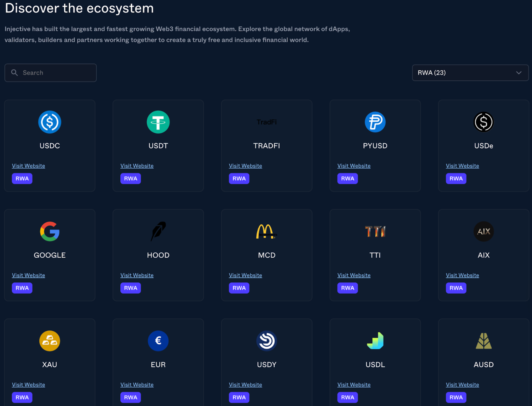
Task: Click the PYUSD PayPal logo
Action: [x=375, y=122]
